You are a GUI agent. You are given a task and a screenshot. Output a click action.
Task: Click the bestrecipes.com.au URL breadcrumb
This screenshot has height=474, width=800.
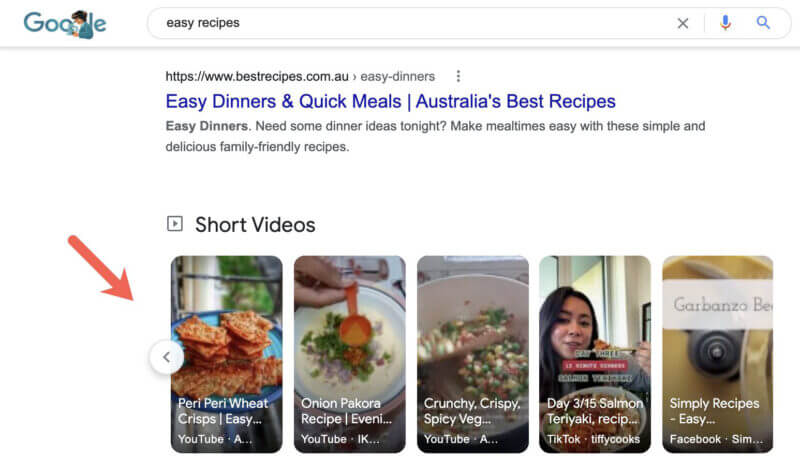(257, 77)
